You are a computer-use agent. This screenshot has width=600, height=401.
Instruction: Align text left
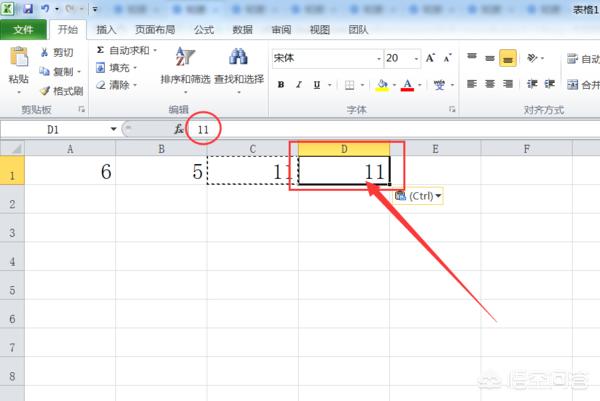pos(472,84)
